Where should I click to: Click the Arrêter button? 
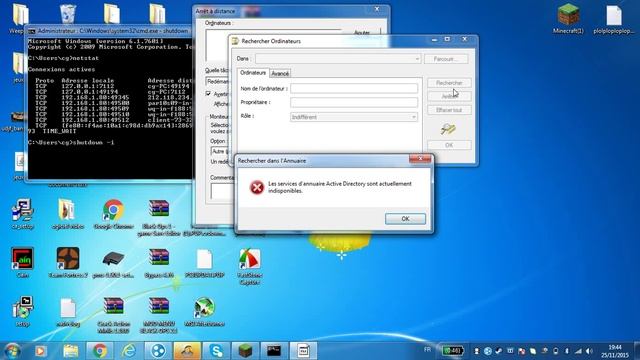click(449, 96)
